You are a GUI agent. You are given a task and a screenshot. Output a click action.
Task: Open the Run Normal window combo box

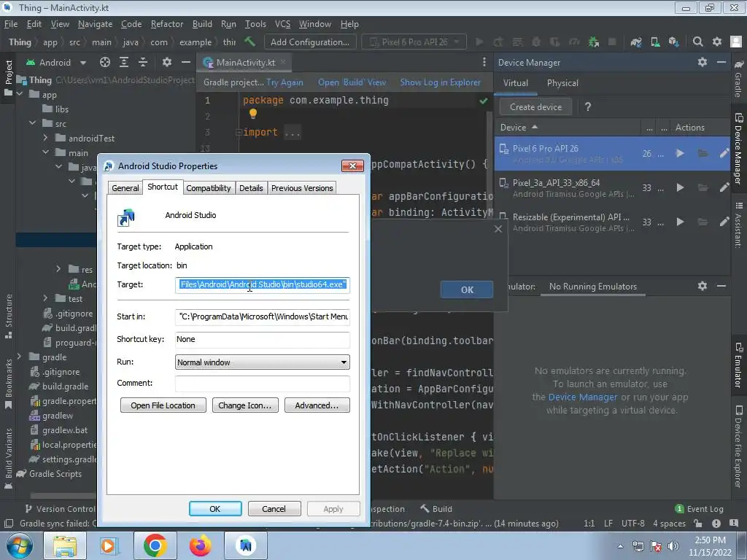(263, 362)
